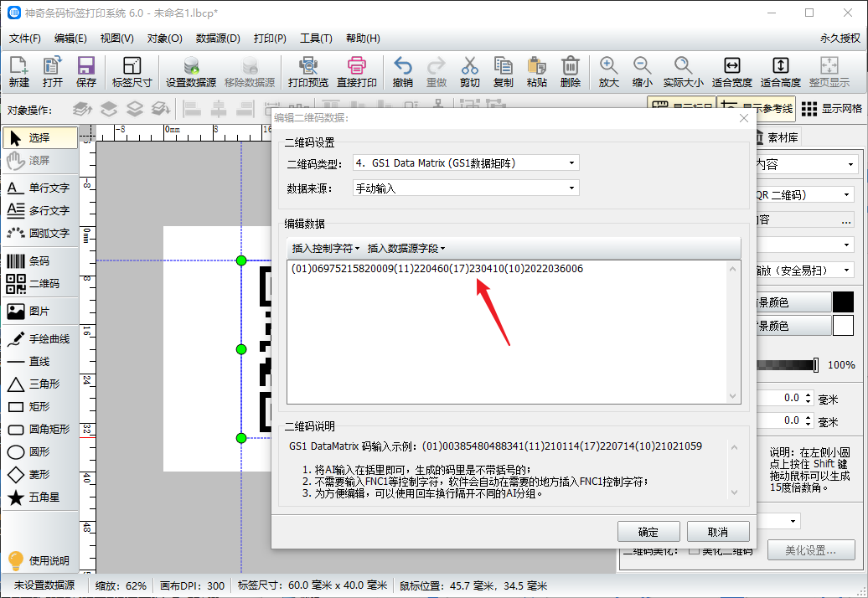Pick the 圆角矩形 rounded rectangle tool
Viewport: 868px width, 598px height.
click(40, 430)
